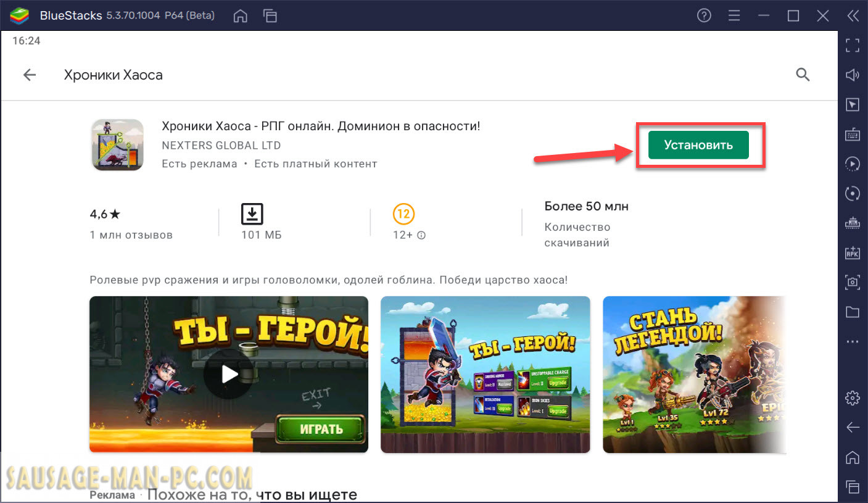
Task: Open keyboard game controls in sidebar
Action: (853, 135)
